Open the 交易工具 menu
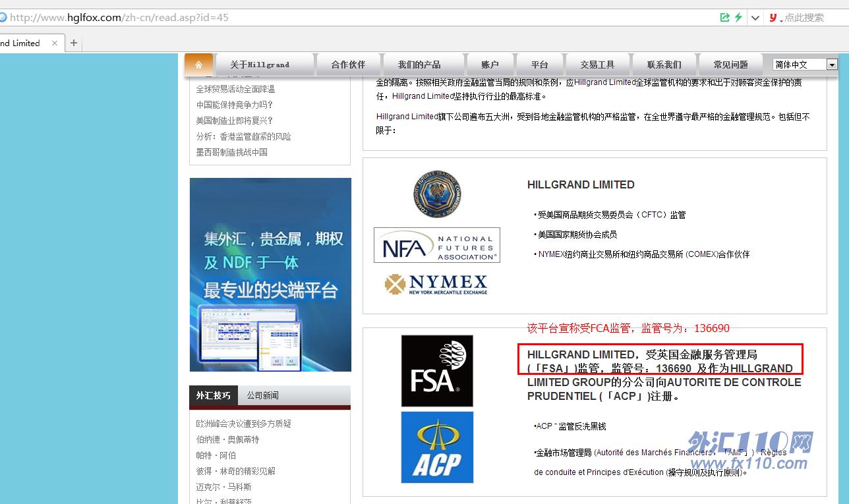The height and width of the screenshot is (504, 849). 597,65
